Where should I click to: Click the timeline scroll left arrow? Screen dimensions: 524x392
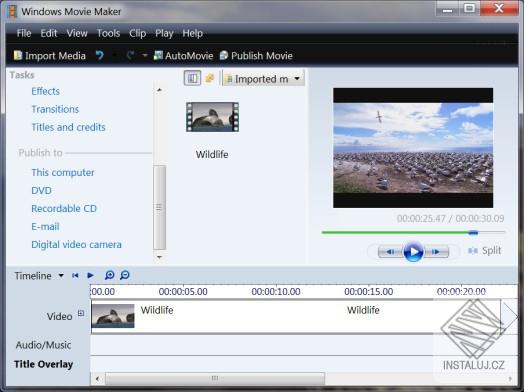[97, 379]
